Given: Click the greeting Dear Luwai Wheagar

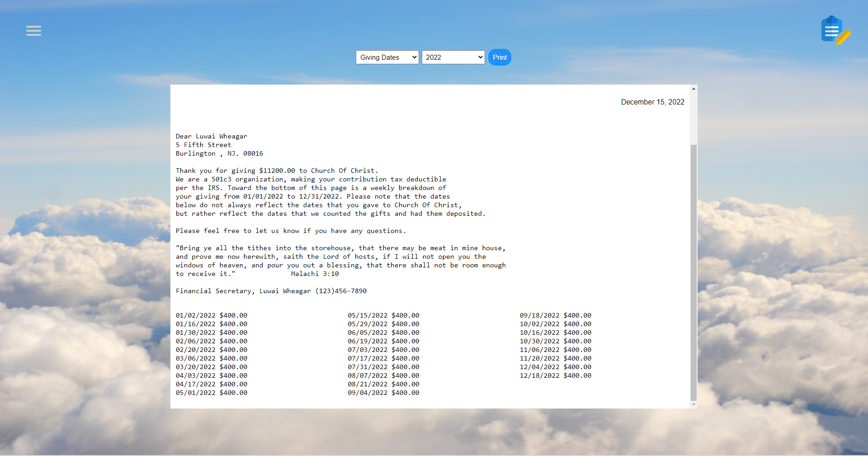Looking at the screenshot, I should [x=212, y=136].
